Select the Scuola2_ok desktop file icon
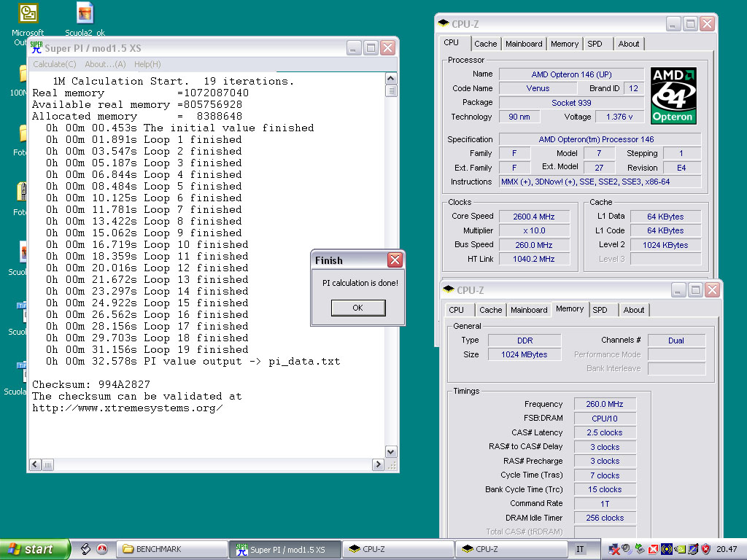Viewport: 747px width, 560px height. point(85,12)
